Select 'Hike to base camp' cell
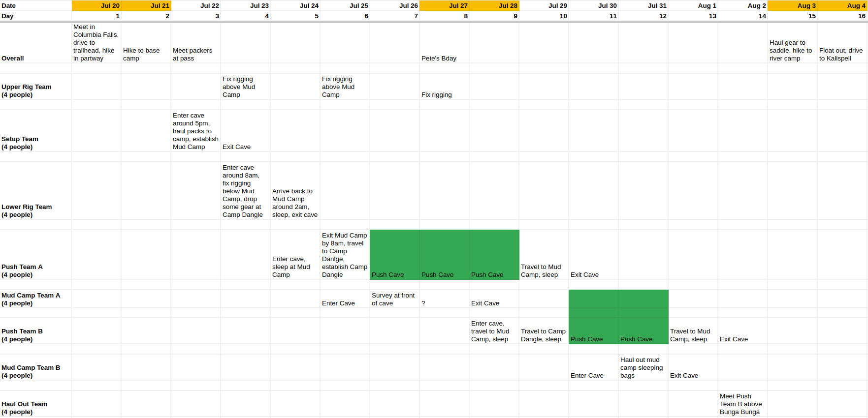The width and height of the screenshot is (868, 418). pyautogui.click(x=146, y=43)
